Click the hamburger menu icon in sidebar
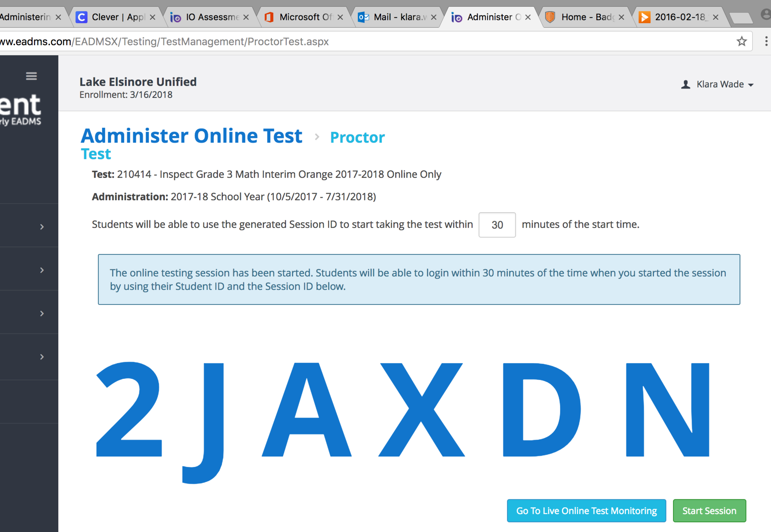The image size is (771, 532). click(31, 76)
